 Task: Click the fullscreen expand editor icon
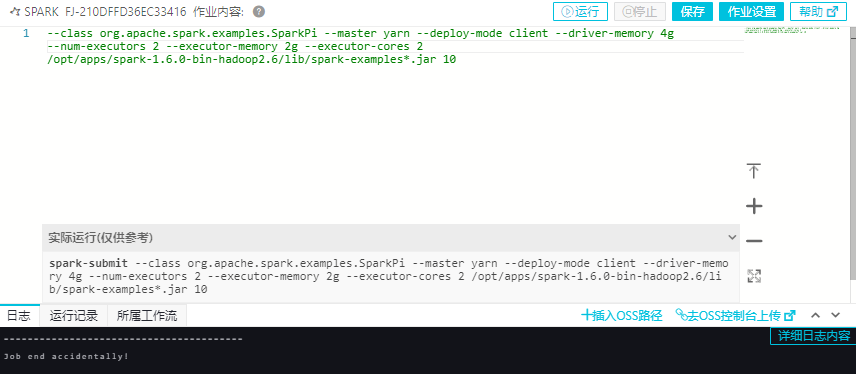[x=754, y=276]
